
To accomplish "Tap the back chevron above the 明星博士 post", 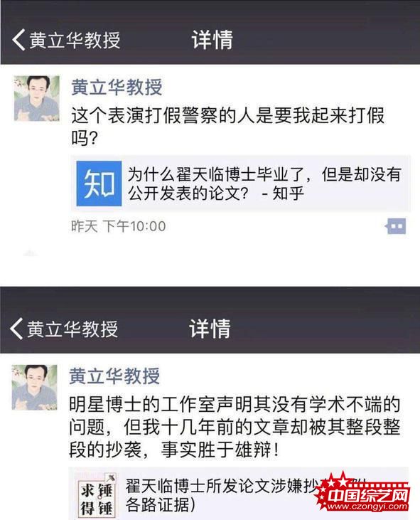I will 16,329.
